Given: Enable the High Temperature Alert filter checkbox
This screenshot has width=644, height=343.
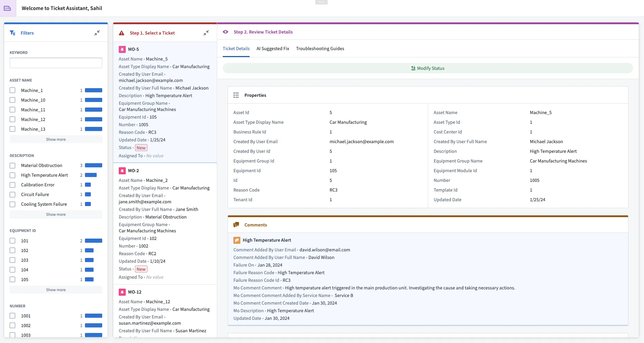Looking at the screenshot, I should coord(12,175).
